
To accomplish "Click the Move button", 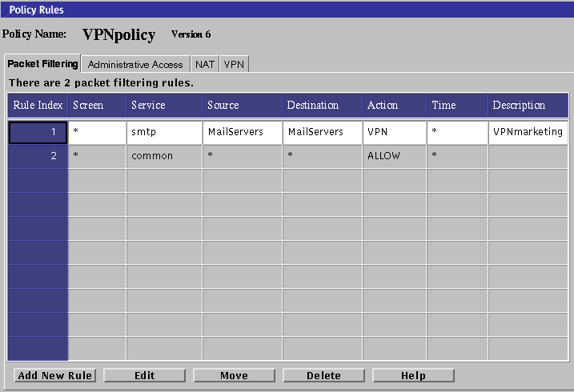I will coord(234,375).
